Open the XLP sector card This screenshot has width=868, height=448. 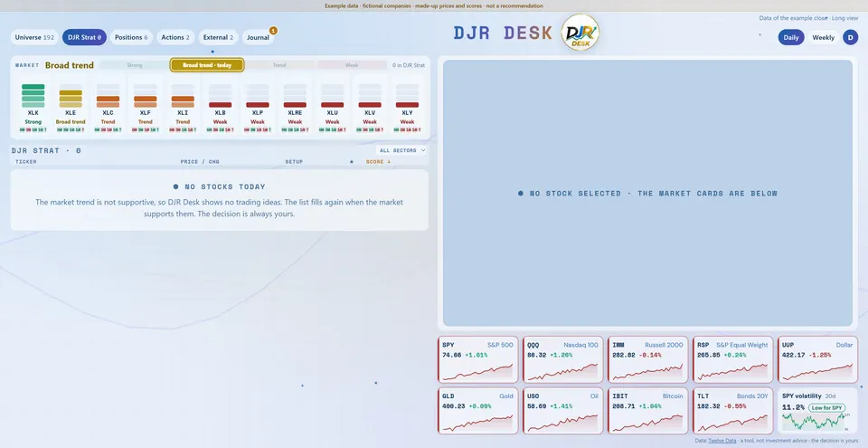pyautogui.click(x=258, y=105)
